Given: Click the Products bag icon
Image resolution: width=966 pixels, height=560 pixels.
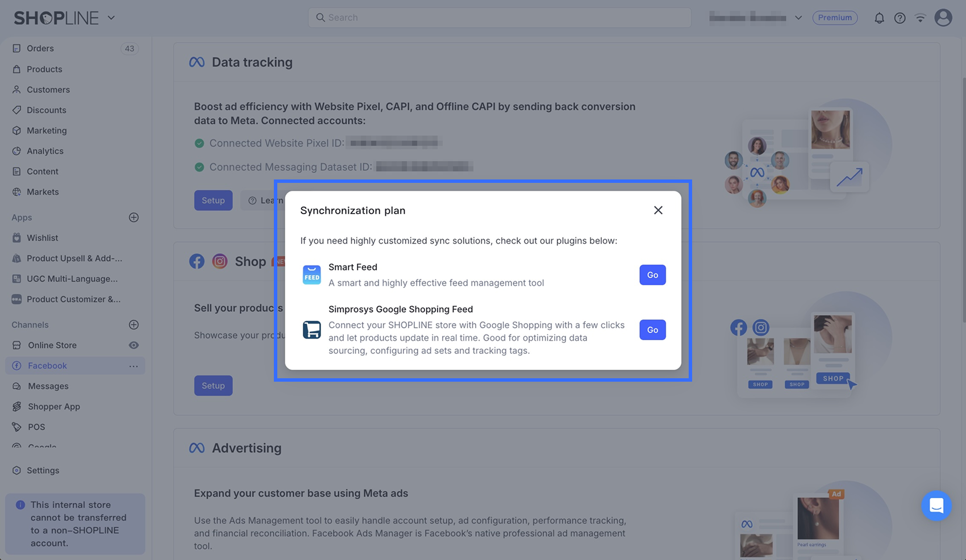Looking at the screenshot, I should point(16,69).
